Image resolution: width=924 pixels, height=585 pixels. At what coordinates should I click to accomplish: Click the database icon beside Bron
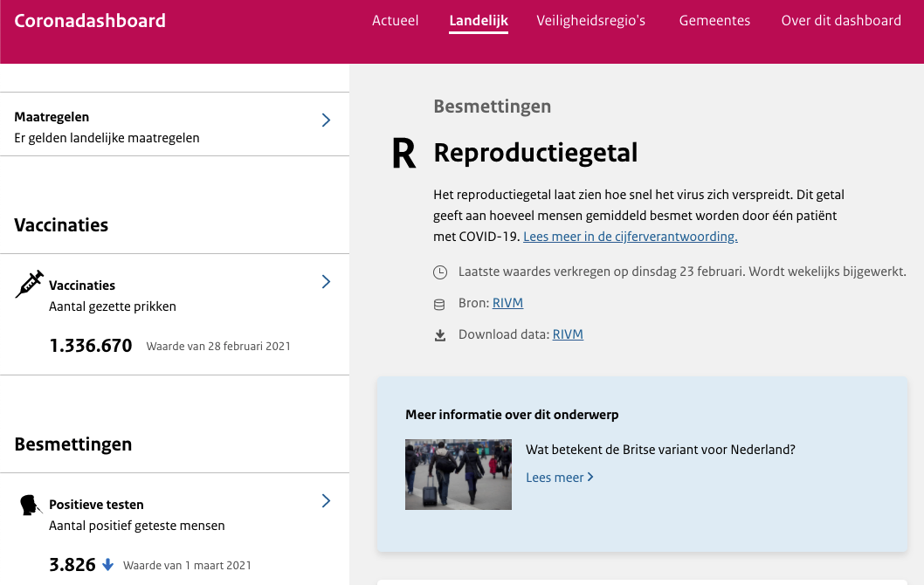(x=440, y=304)
